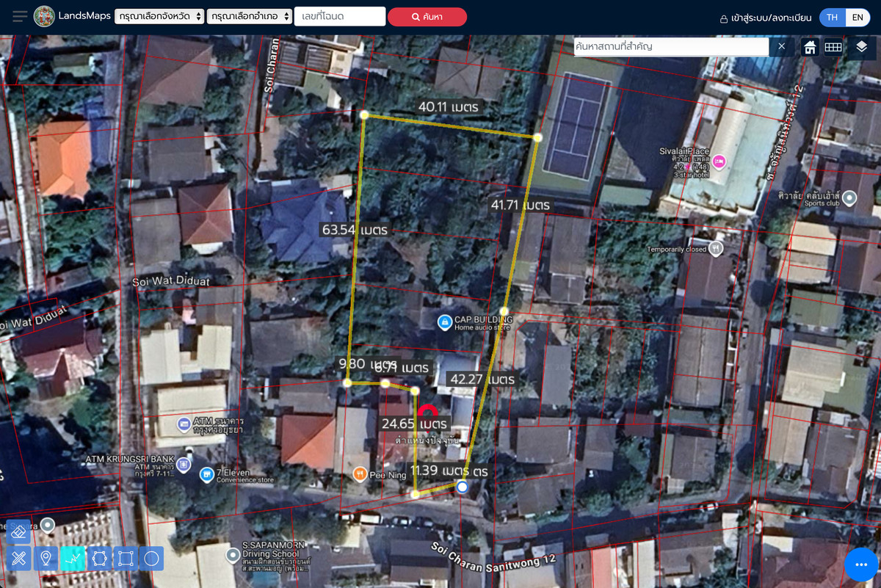Select the eraser tool
This screenshot has width=881, height=588.
19,531
